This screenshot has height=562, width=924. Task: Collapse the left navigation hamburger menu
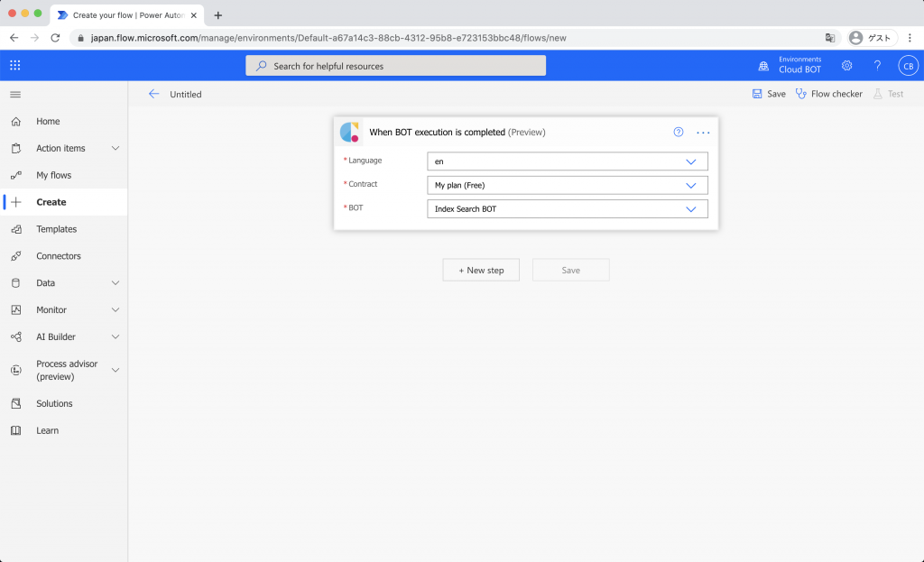[16, 94]
